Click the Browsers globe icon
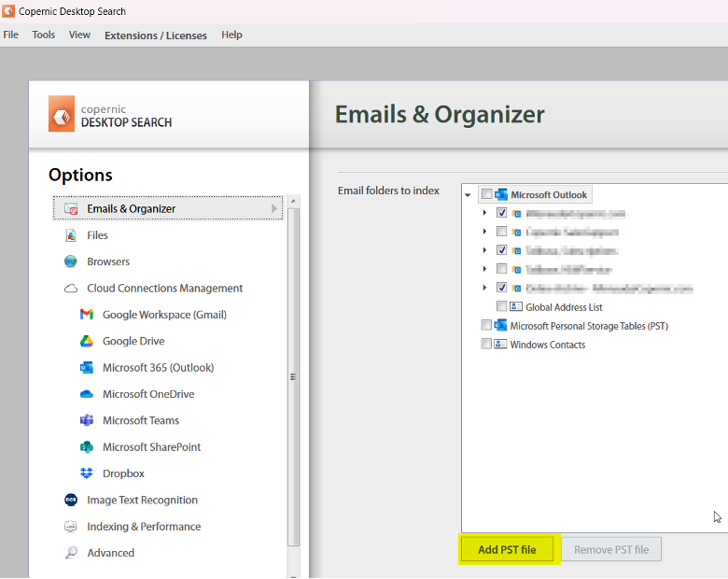 (x=71, y=261)
